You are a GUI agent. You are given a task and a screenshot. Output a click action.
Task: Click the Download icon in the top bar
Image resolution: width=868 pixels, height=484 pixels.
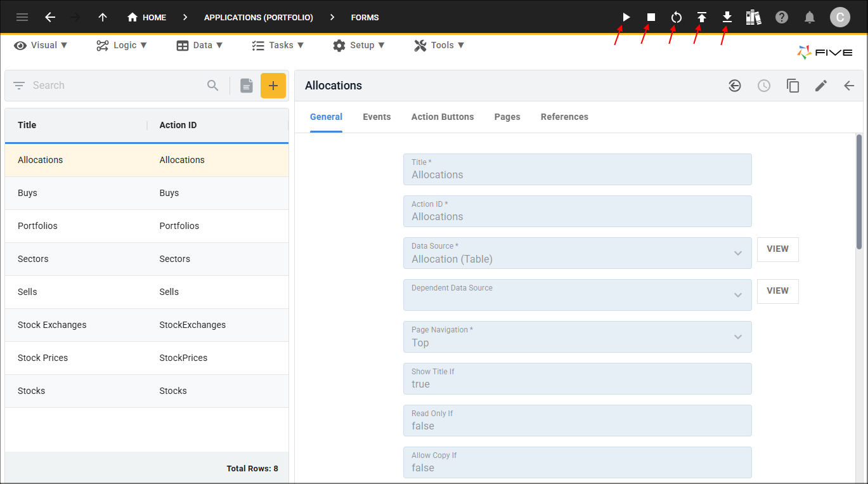point(727,17)
